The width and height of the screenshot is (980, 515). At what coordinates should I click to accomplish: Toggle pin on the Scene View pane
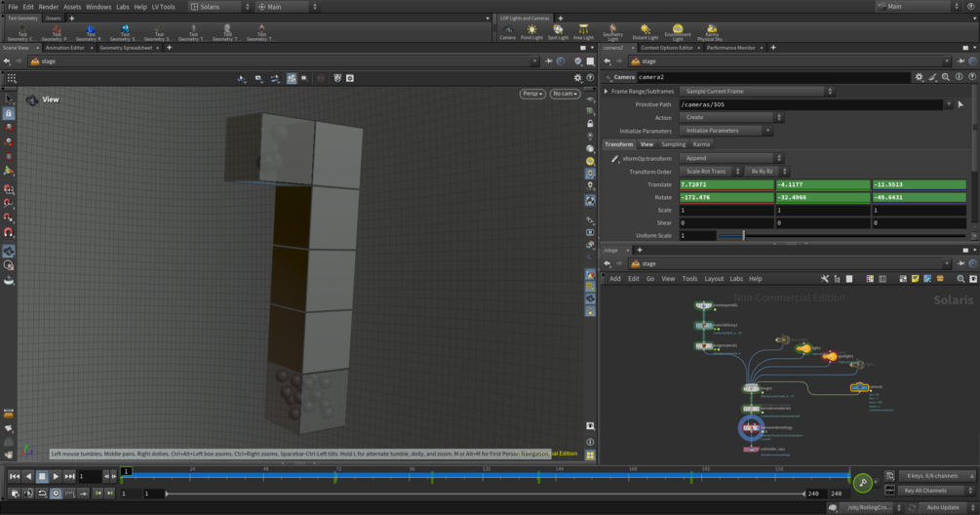tap(548, 61)
